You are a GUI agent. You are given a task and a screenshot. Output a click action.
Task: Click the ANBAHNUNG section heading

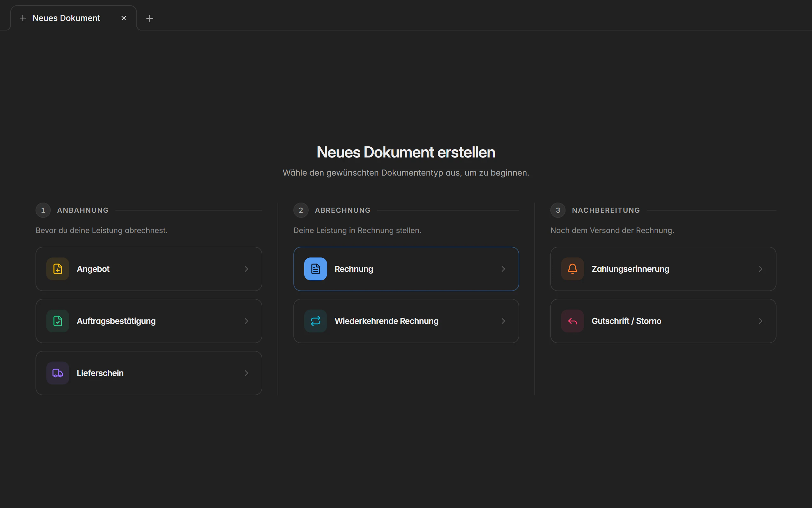pyautogui.click(x=83, y=210)
